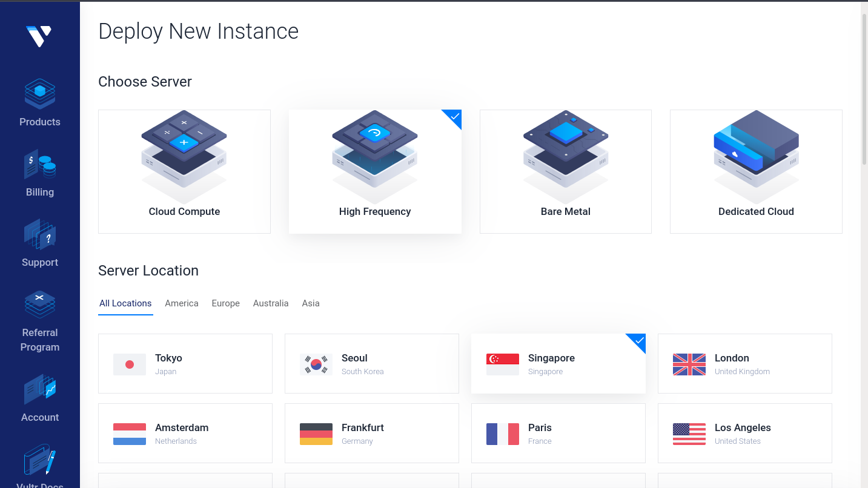Image resolution: width=868 pixels, height=488 pixels.
Task: Select the Dedicated Cloud server type
Action: [x=756, y=171]
